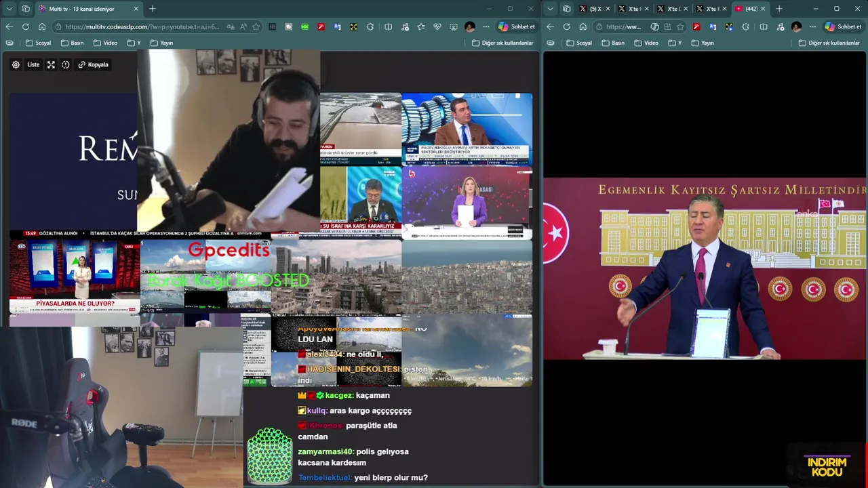
Task: Open Yayın bookmark folder in left window
Action: tap(162, 43)
